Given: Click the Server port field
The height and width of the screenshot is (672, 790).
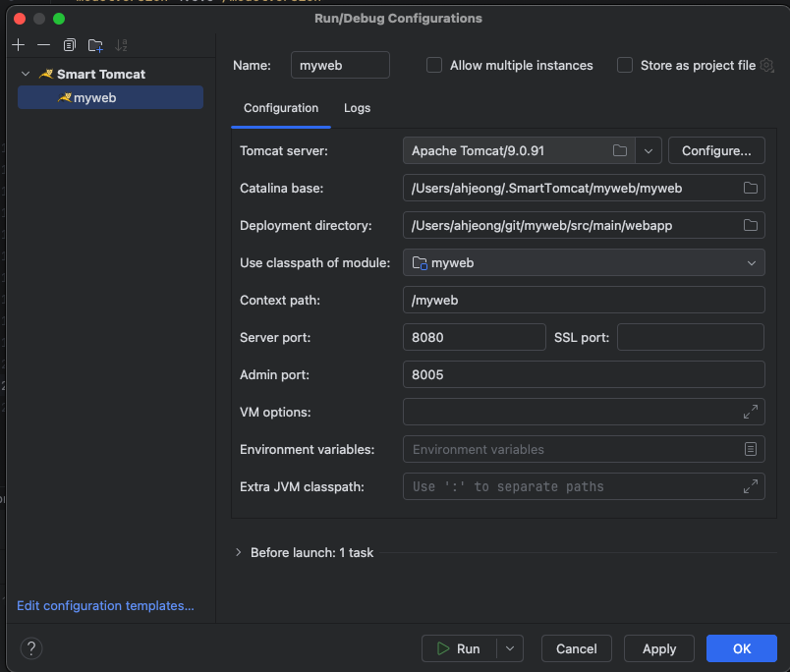Looking at the screenshot, I should [x=474, y=337].
